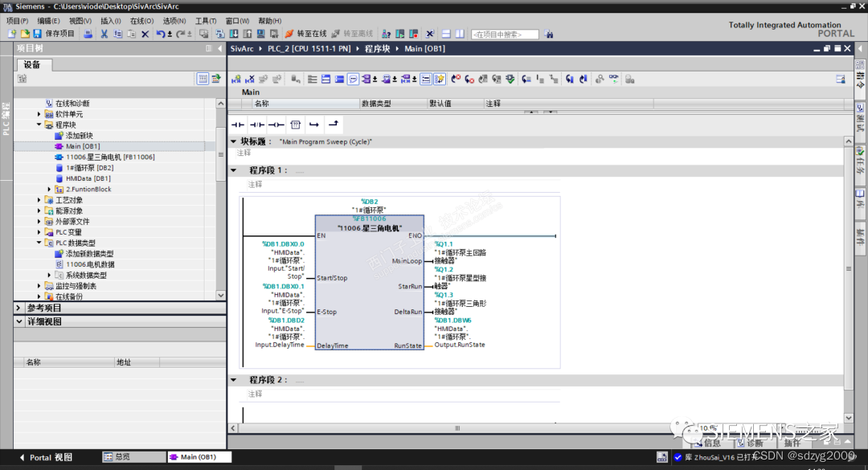Image resolution: width=868 pixels, height=470 pixels.
Task: Click the Monitoring glasses icon in editor toolbar
Action: pos(613,80)
